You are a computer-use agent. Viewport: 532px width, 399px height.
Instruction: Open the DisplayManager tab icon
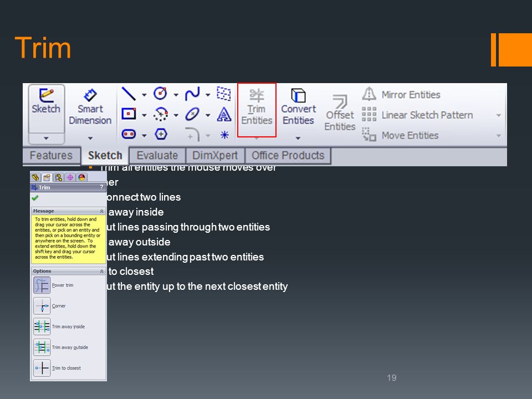tap(81, 177)
